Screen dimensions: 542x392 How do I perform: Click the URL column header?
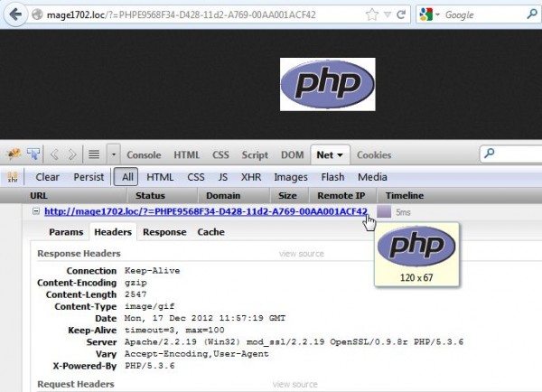(x=64, y=196)
